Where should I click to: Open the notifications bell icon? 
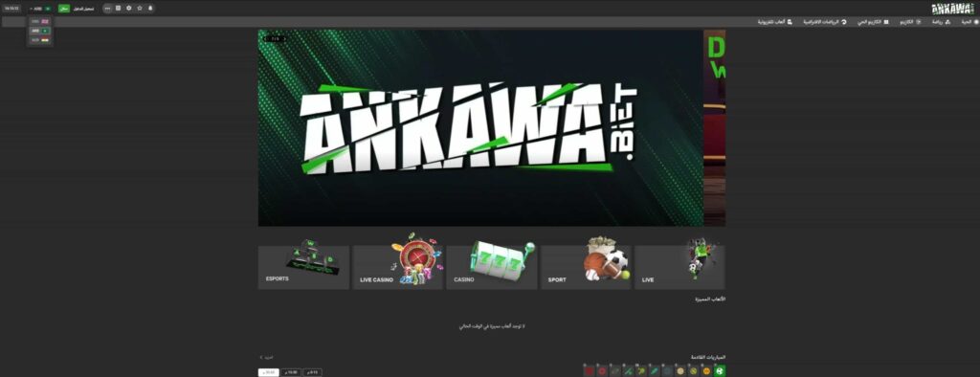point(150,8)
